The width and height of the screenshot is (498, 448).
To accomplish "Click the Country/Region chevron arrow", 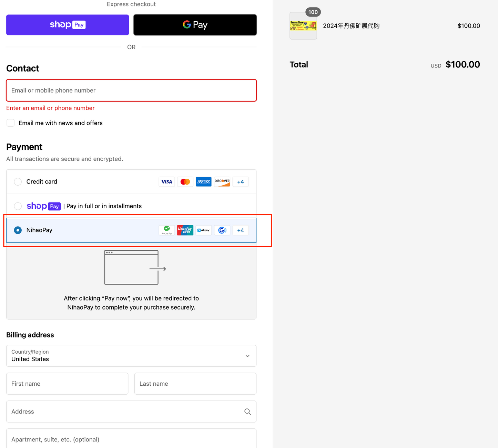I will click(x=247, y=356).
